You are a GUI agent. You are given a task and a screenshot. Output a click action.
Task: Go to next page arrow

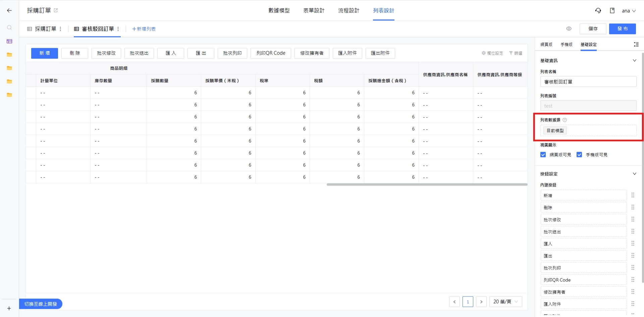pos(481,302)
